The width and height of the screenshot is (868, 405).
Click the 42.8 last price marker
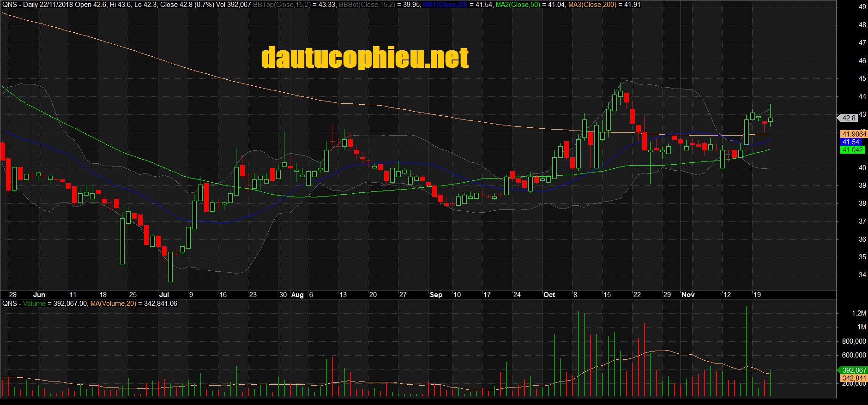click(x=849, y=118)
